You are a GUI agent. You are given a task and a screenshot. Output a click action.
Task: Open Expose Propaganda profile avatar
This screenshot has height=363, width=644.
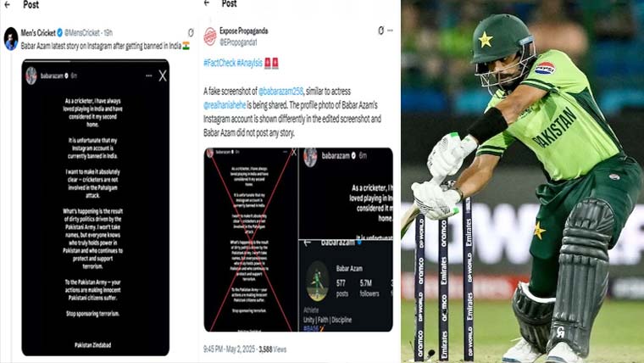[210, 36]
